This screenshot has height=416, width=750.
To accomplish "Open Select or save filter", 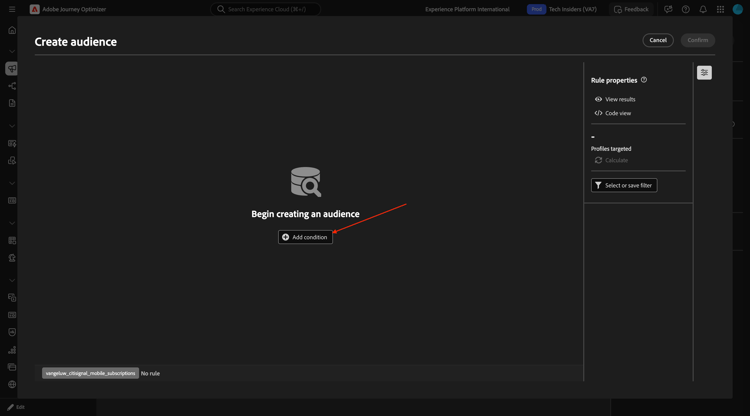I will [x=624, y=186].
